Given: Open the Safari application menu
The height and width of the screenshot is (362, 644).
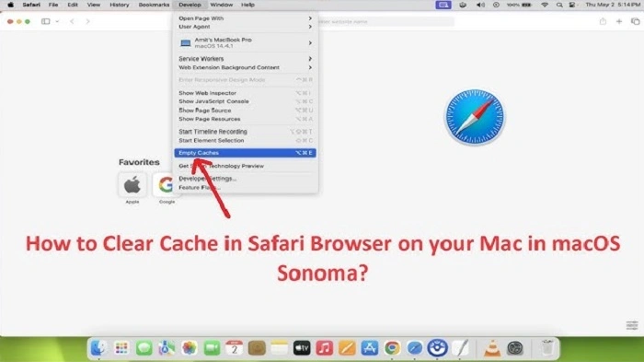Looking at the screenshot, I should click(31, 5).
